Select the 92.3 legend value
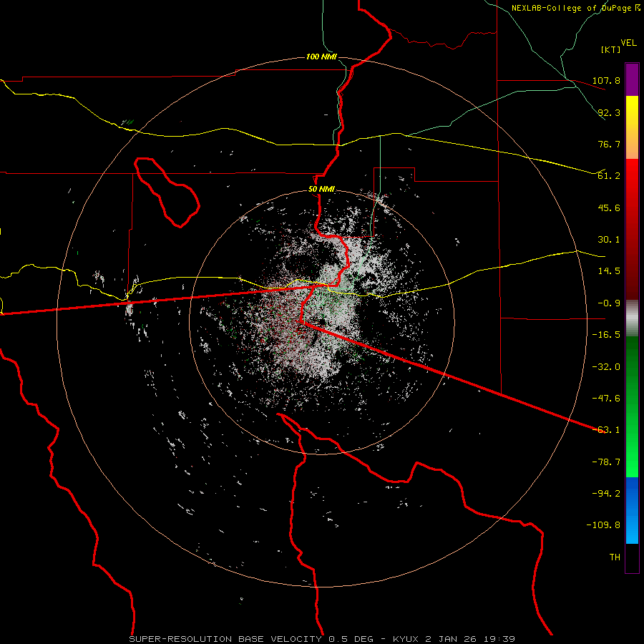 (609, 112)
